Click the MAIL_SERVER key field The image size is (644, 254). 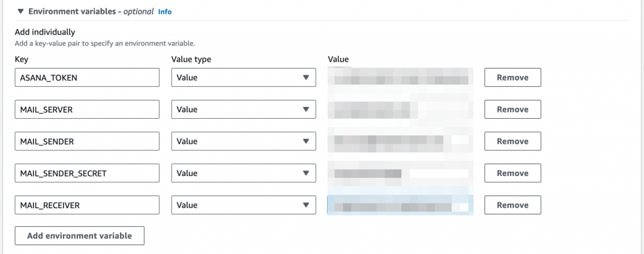pos(87,109)
